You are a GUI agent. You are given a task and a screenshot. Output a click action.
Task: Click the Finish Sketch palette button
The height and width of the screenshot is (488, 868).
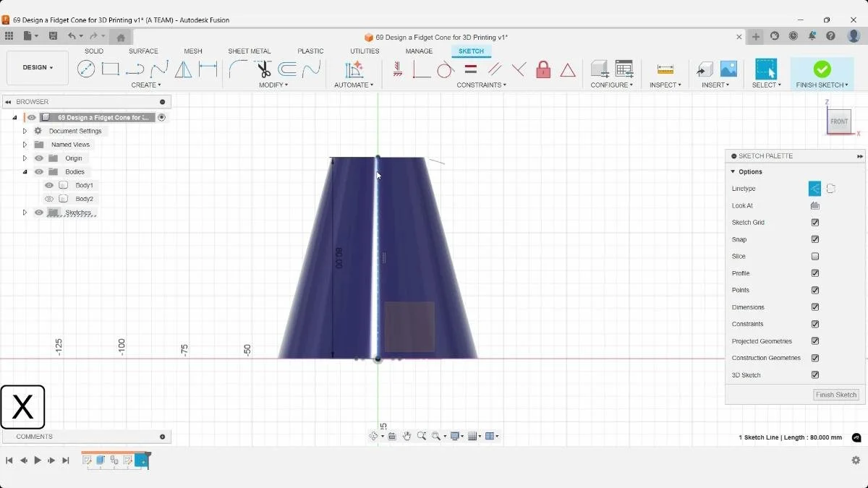(x=836, y=395)
